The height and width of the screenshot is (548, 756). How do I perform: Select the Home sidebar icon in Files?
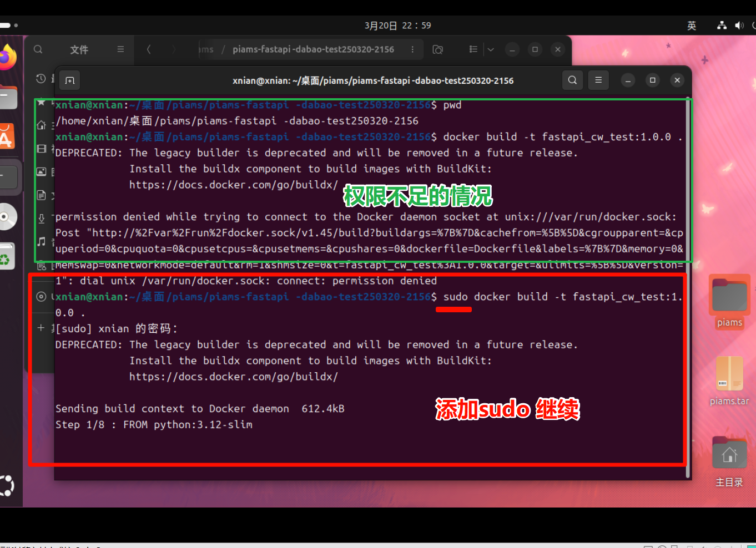pos(41,125)
